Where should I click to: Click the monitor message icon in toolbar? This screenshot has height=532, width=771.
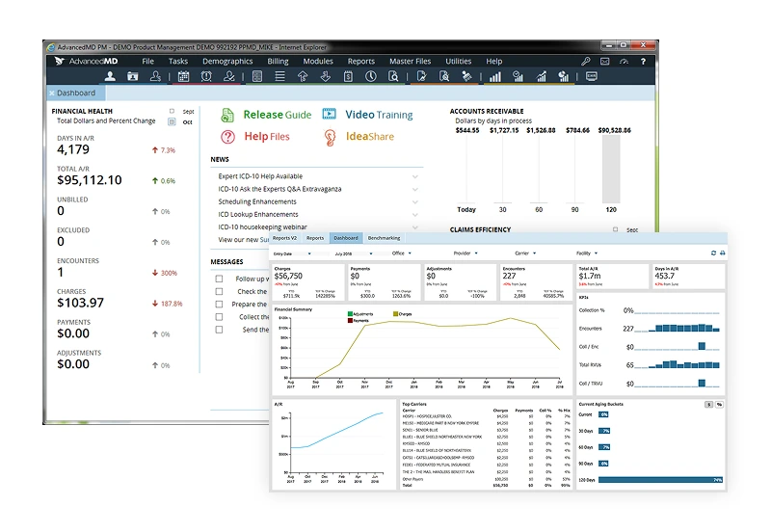click(592, 76)
